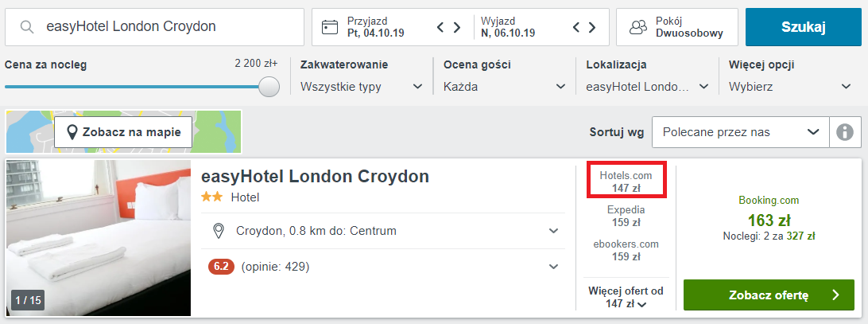Image resolution: width=868 pixels, height=324 pixels.
Task: Go to next arrival date
Action: pos(457,27)
